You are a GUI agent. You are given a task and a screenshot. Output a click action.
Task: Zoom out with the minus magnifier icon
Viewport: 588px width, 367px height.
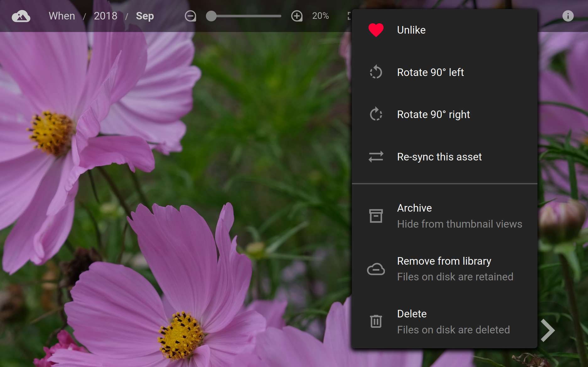[x=191, y=16]
